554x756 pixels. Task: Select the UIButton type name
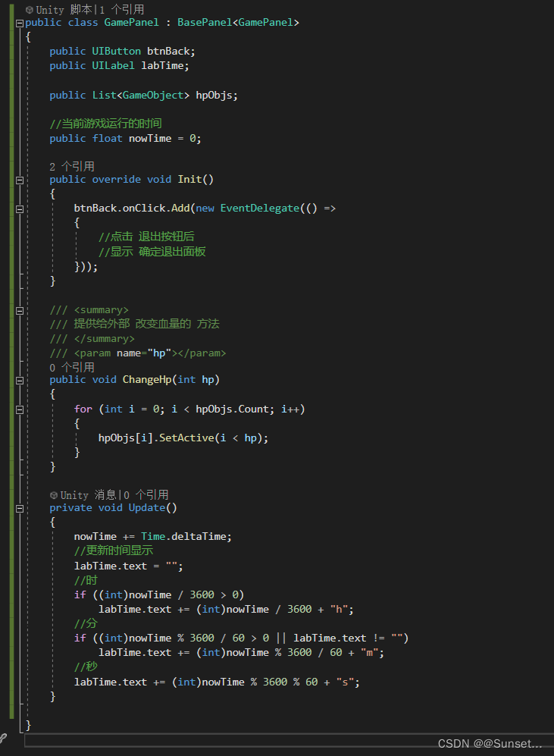[117, 52]
